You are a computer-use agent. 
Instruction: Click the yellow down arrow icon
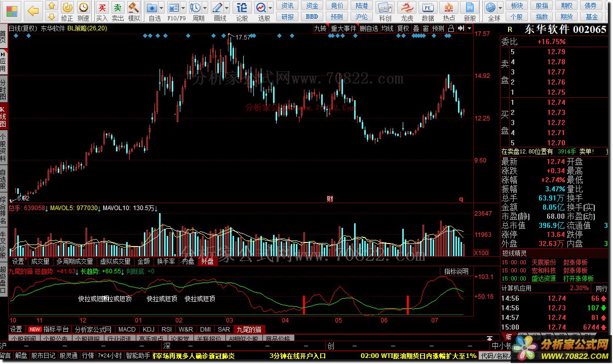coord(51,16)
